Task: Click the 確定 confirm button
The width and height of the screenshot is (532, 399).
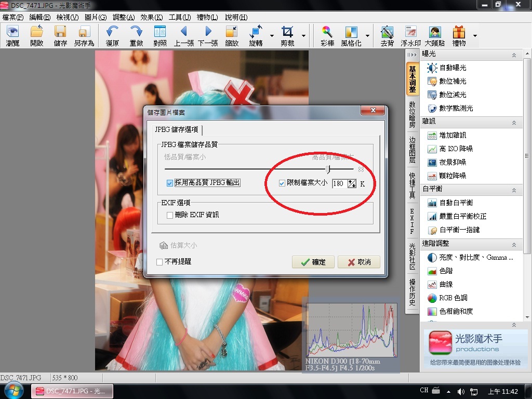Action: [313, 262]
